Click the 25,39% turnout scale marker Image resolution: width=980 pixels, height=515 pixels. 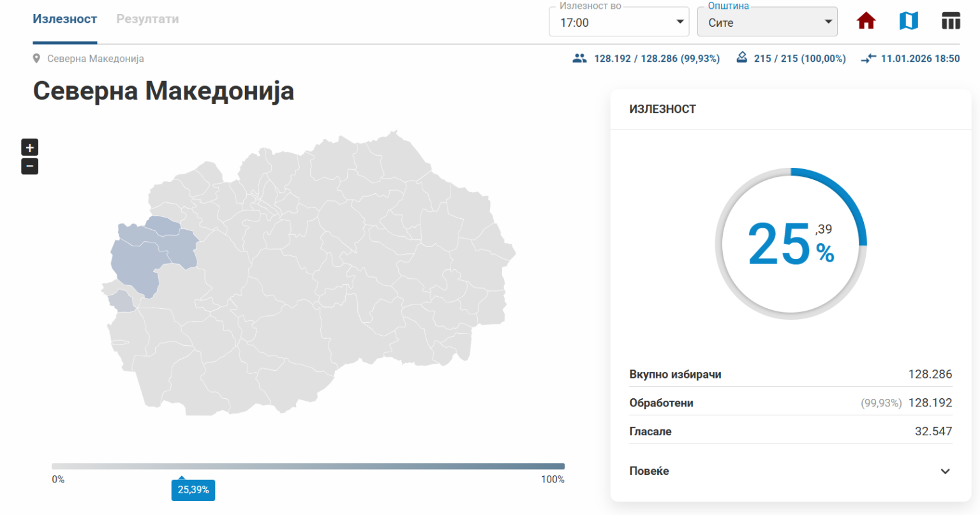[193, 490]
